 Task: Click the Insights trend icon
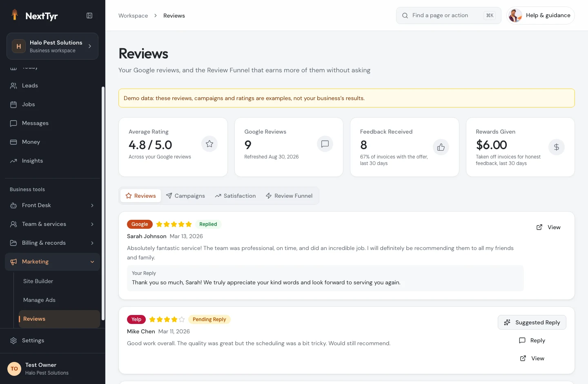point(13,161)
